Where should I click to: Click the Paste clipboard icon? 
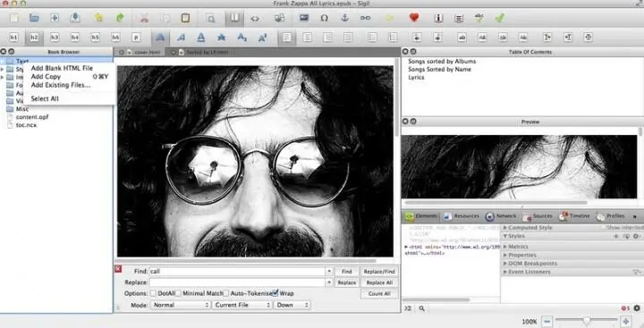[x=186, y=18]
